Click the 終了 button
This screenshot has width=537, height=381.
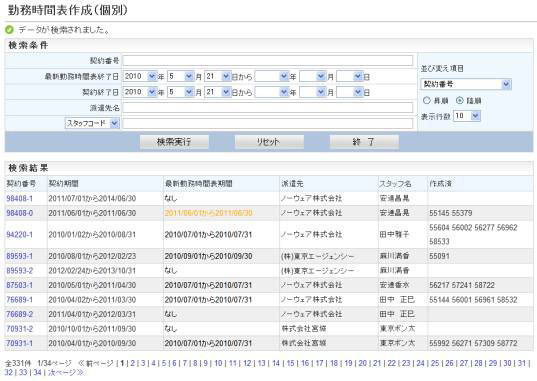click(364, 142)
